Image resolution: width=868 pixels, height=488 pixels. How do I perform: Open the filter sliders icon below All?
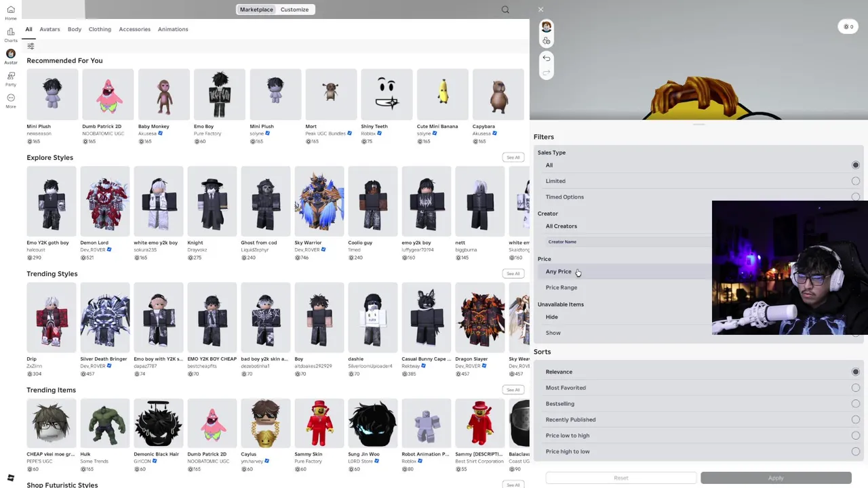31,46
